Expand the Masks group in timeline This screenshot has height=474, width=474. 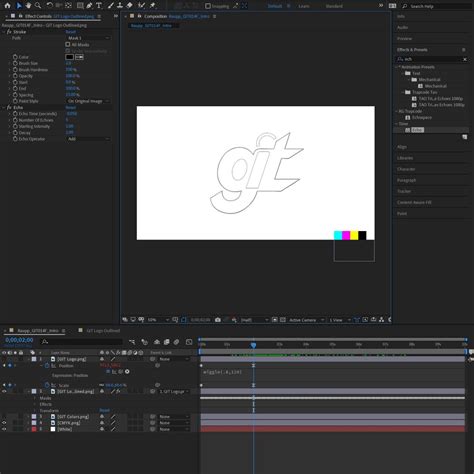coord(35,398)
